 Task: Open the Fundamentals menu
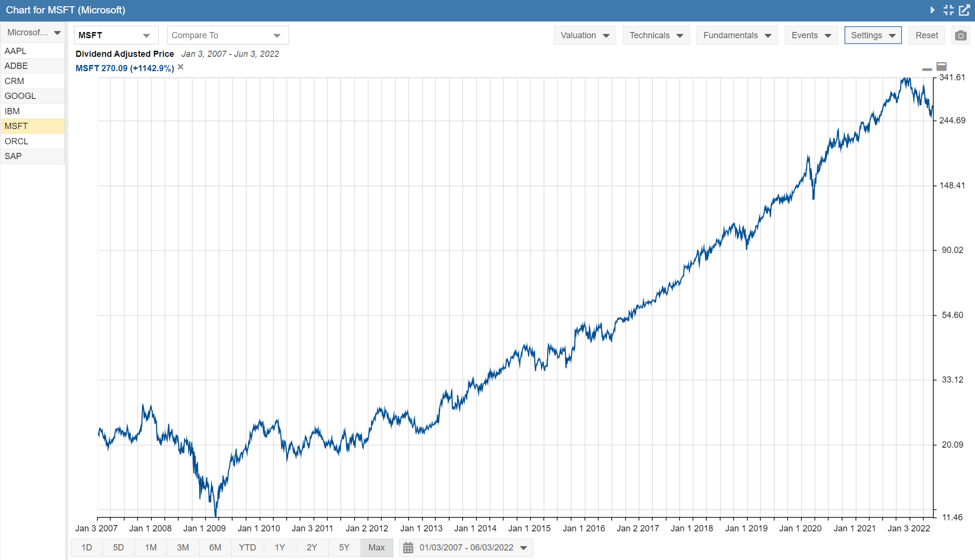[737, 35]
